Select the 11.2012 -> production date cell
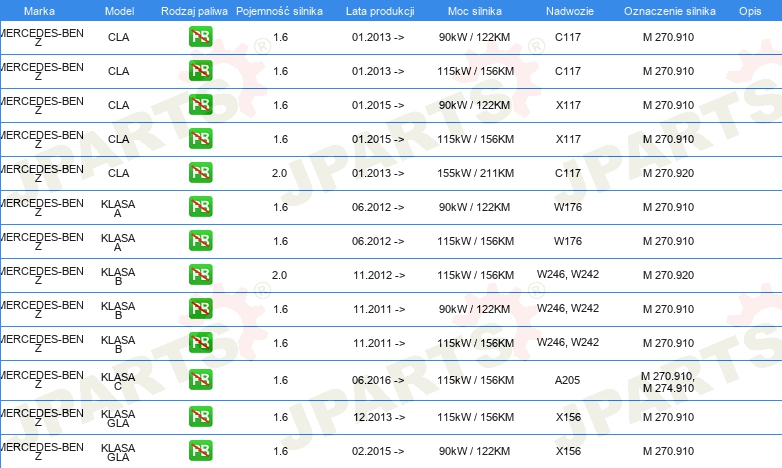The height and width of the screenshot is (468, 782). [x=379, y=275]
